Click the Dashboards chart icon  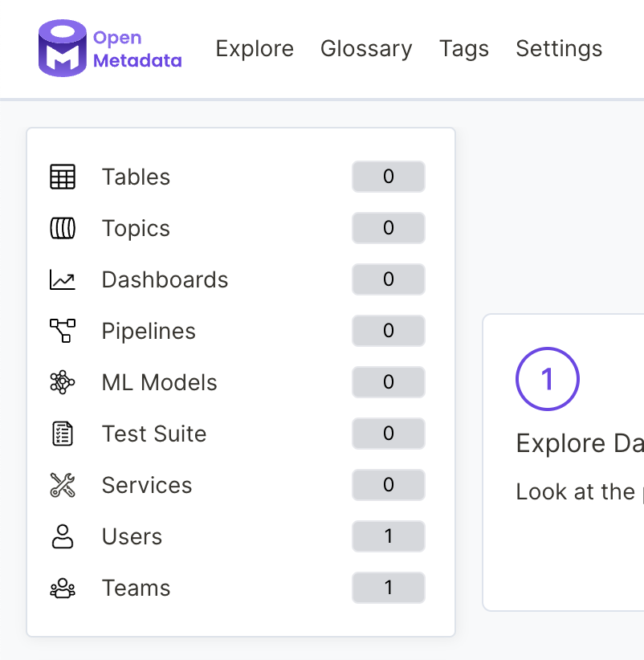[x=64, y=279]
